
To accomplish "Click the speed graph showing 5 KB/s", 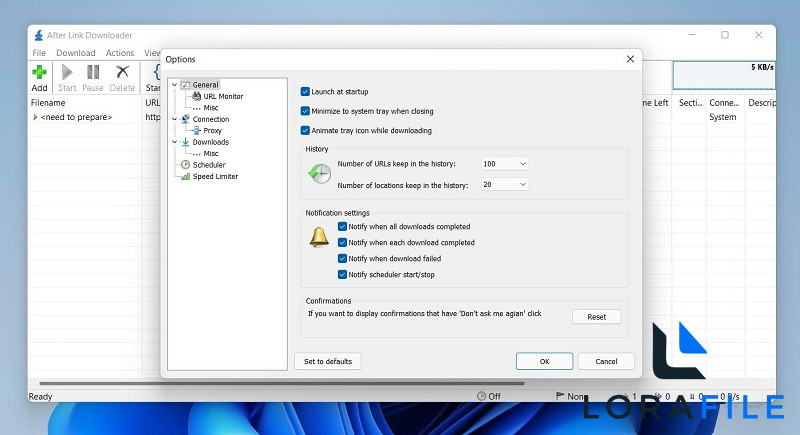I will [724, 75].
